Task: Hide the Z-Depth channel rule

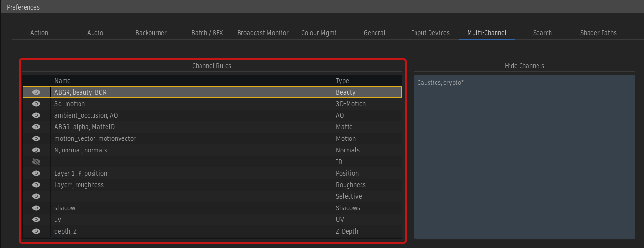Action: click(x=36, y=231)
